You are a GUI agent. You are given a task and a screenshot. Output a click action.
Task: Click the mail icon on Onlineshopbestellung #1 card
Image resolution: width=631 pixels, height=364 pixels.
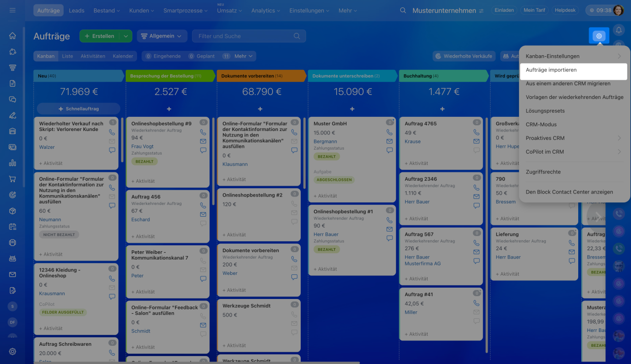pyautogui.click(x=389, y=229)
